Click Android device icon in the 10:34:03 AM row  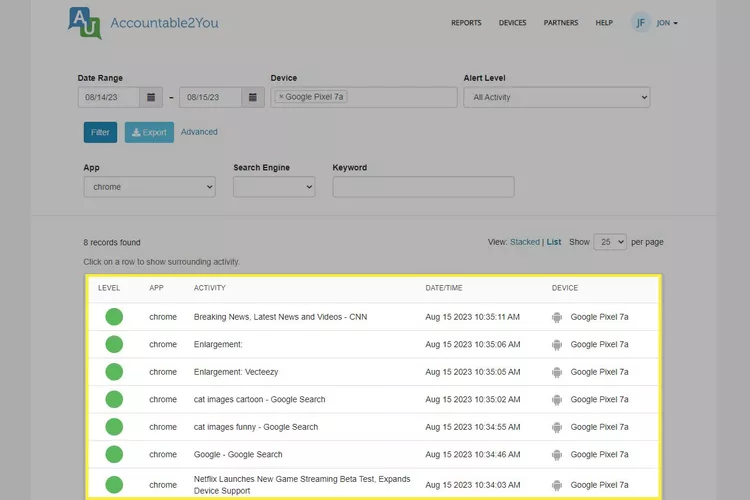coord(557,485)
